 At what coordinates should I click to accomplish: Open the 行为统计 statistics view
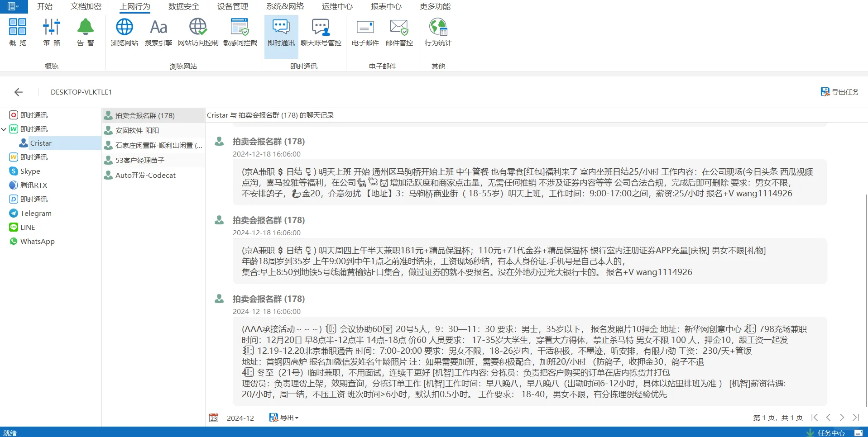(437, 32)
